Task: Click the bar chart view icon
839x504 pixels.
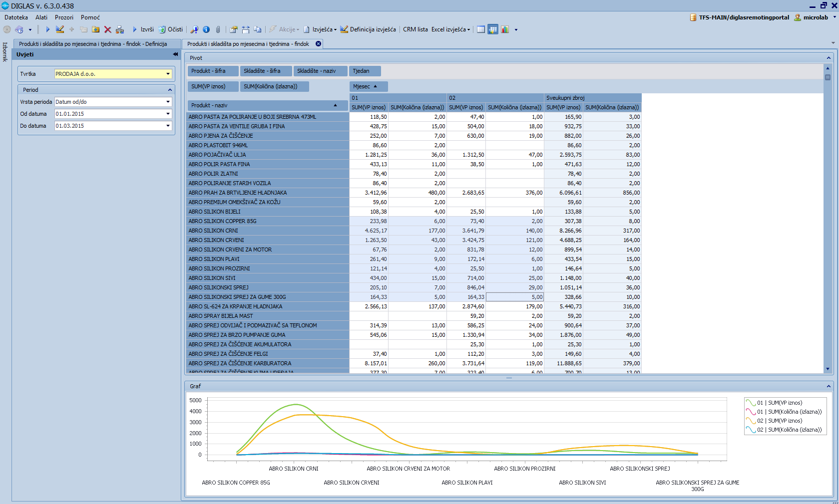Action: click(x=505, y=30)
